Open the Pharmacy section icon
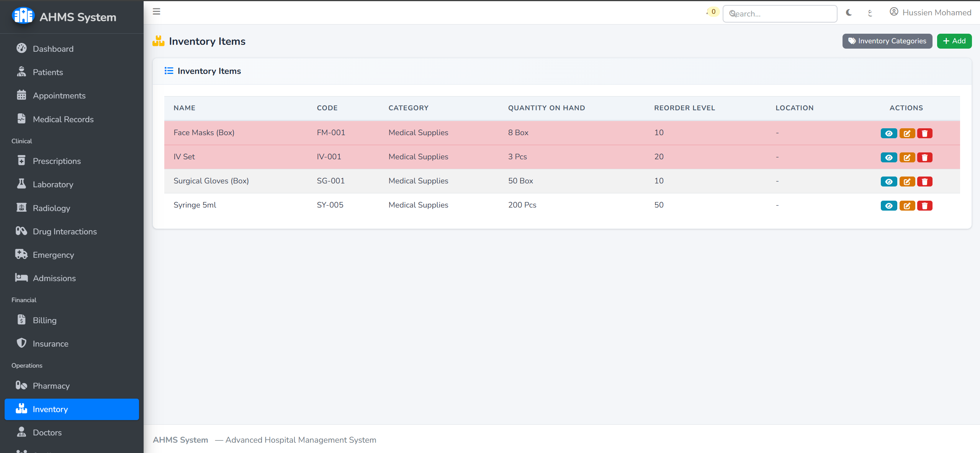The width and height of the screenshot is (980, 453). pos(21,386)
